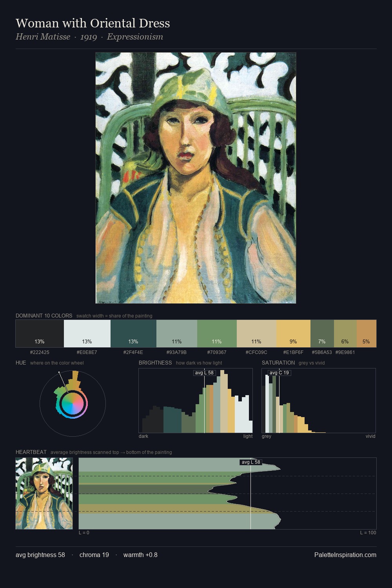The height and width of the screenshot is (588, 392).
Task: Click 'grey vs vivid' caption
Action: coord(312,363)
